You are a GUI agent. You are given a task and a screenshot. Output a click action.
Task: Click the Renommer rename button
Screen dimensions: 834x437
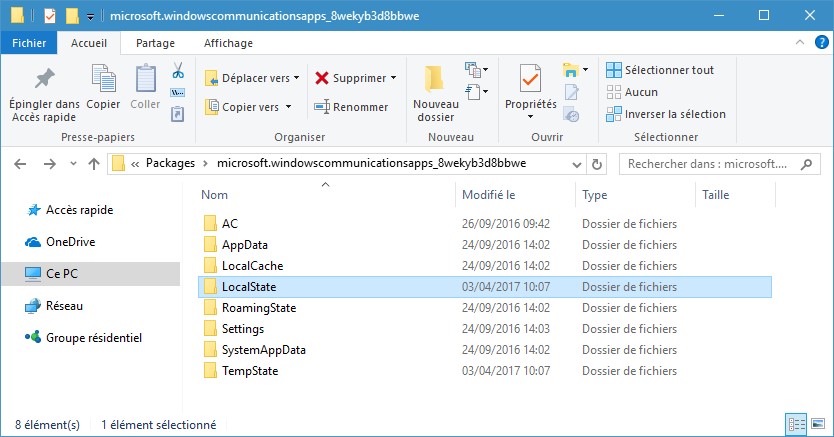click(x=351, y=107)
